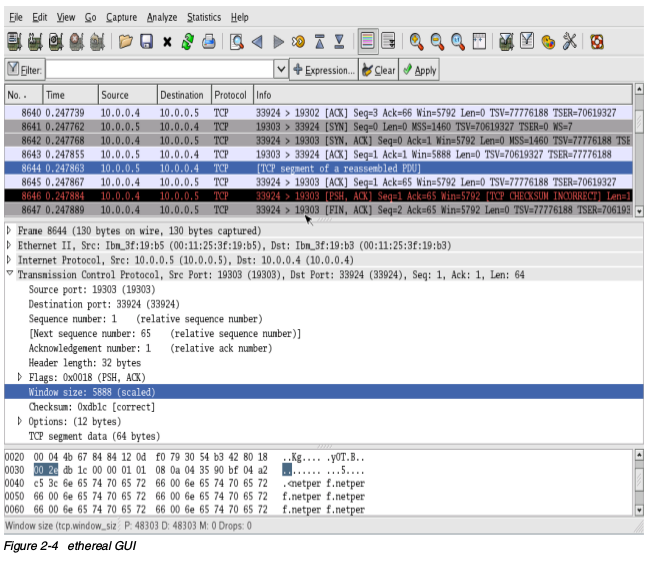Viewport: 660px width, 564px height.
Task: Open the Statistics menu
Action: pyautogui.click(x=204, y=17)
